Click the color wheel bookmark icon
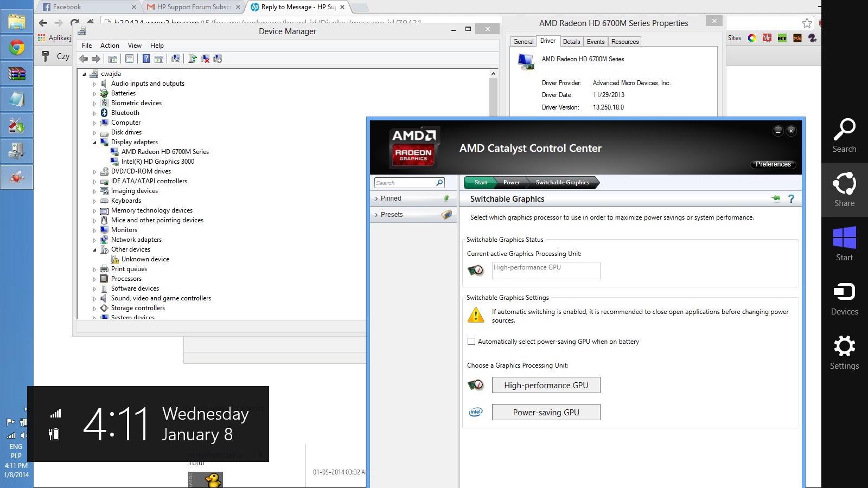The height and width of the screenshot is (488, 868). 752,38
